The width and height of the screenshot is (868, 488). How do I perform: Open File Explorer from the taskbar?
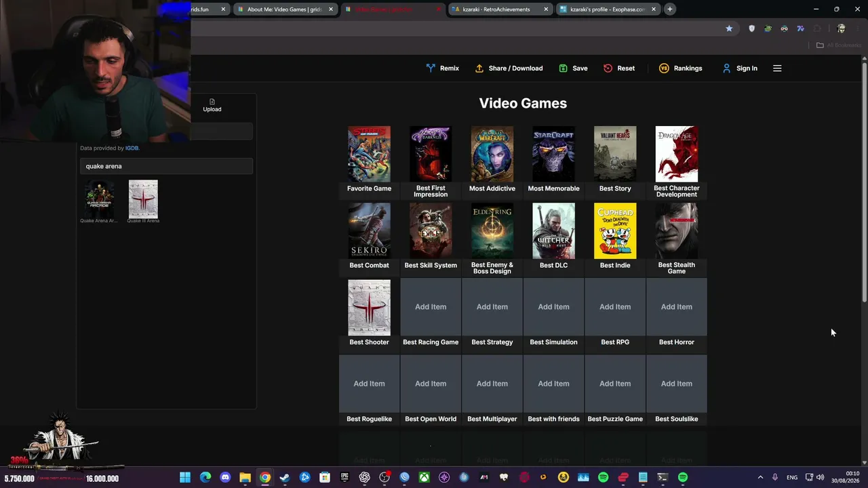(245, 478)
